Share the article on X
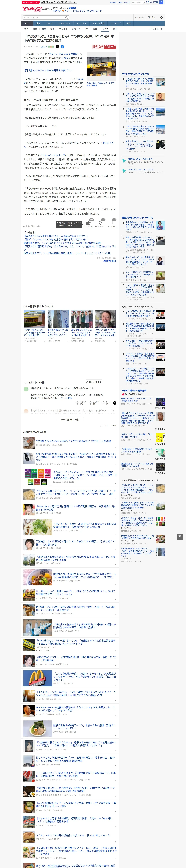Viewport: 186px width, 868px height. coord(57,47)
